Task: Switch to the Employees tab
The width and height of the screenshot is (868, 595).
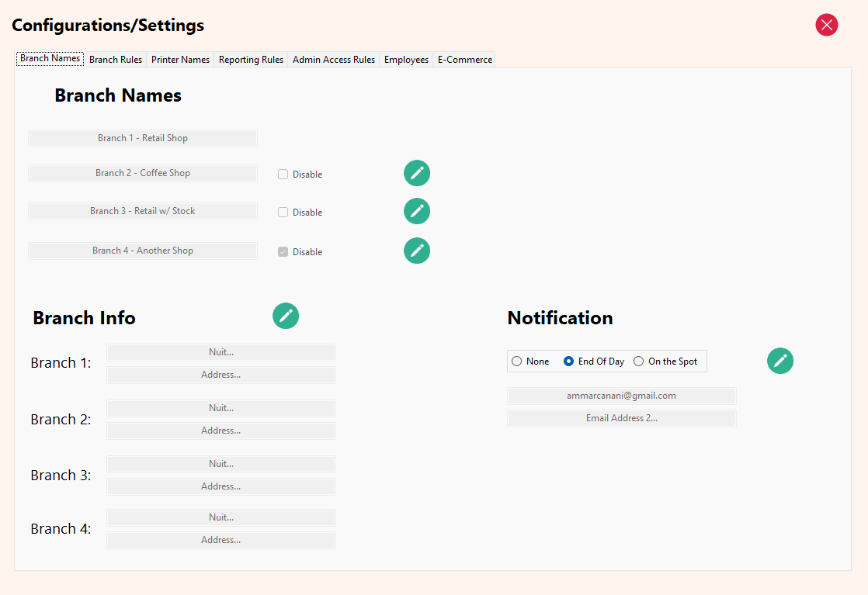Action: click(406, 60)
